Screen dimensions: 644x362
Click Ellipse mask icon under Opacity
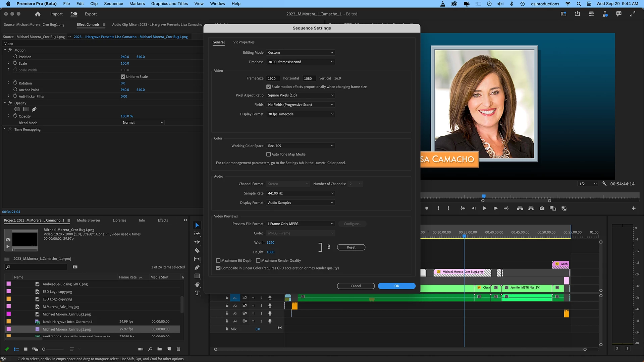pyautogui.click(x=17, y=109)
